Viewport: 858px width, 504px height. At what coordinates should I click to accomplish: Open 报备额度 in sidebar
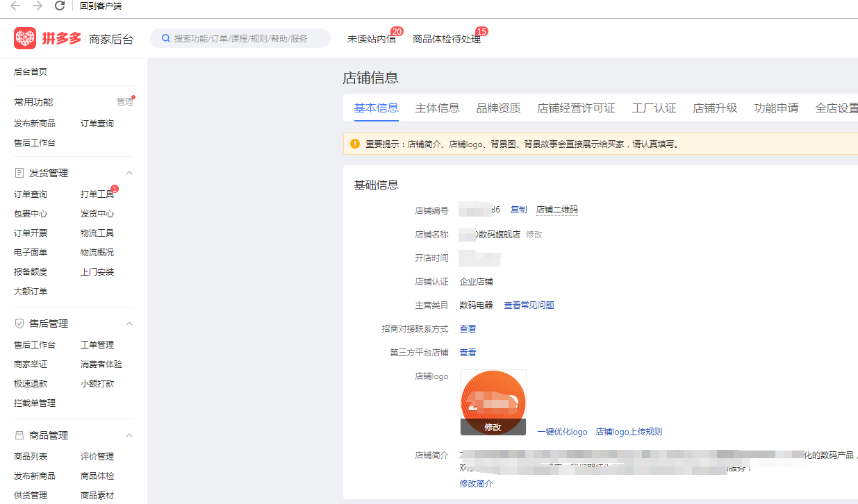[x=31, y=272]
